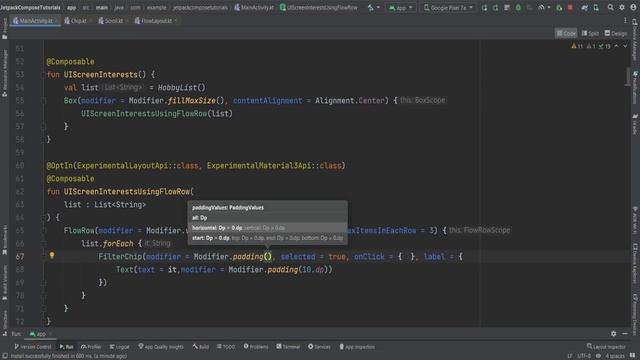Hide the Run tool window with the minus icon

pyautogui.click(x=625, y=333)
